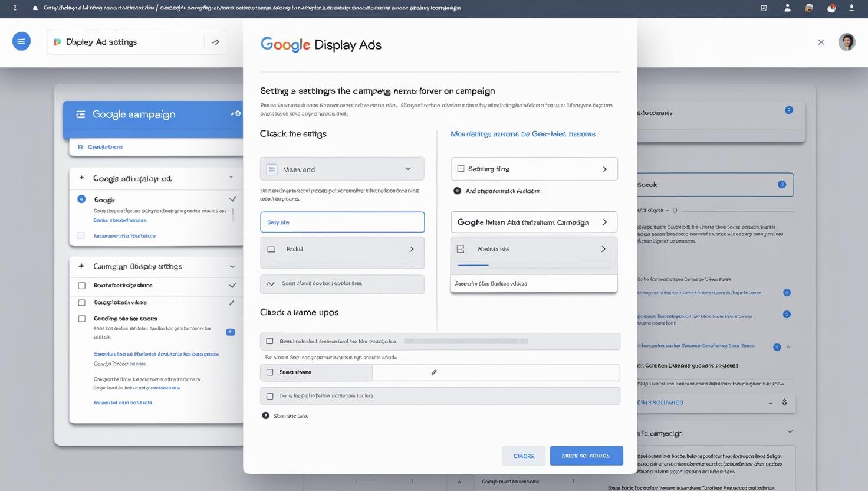
Task: Click the list icon in the Google campaign header
Action: [81, 114]
